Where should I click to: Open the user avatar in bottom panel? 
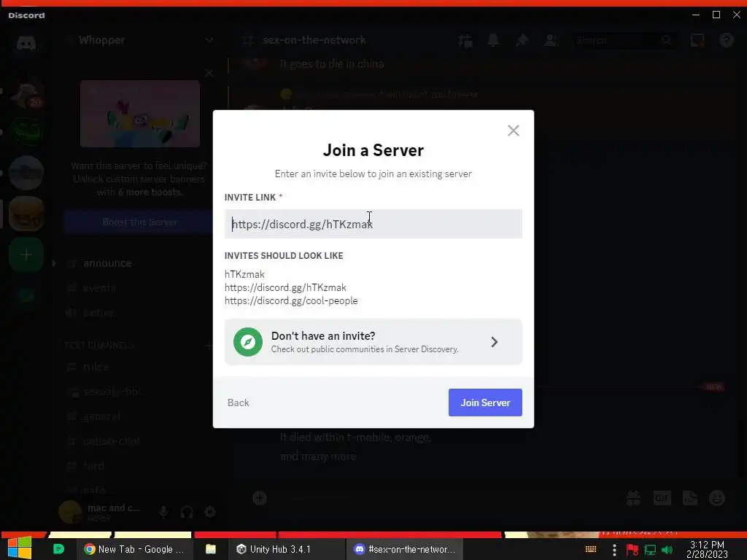tap(70, 512)
